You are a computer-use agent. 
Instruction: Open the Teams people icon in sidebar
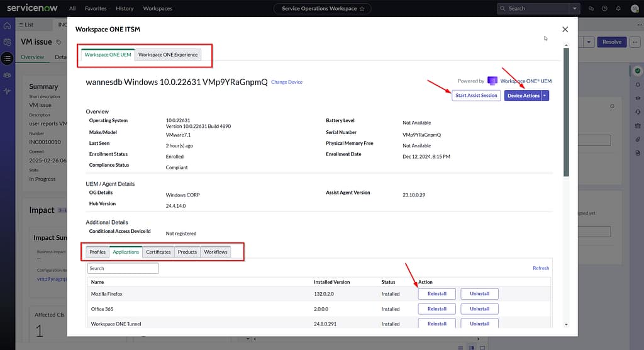point(7,76)
